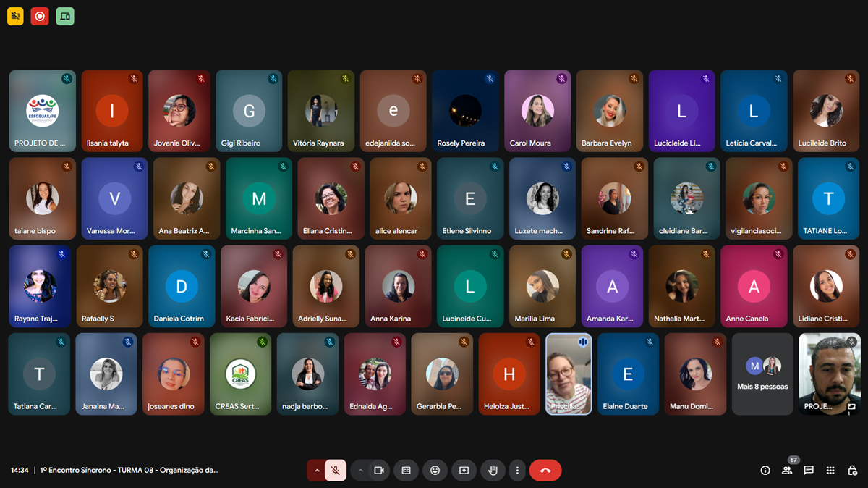Show the participants list
The image size is (868, 488).
coord(787,471)
